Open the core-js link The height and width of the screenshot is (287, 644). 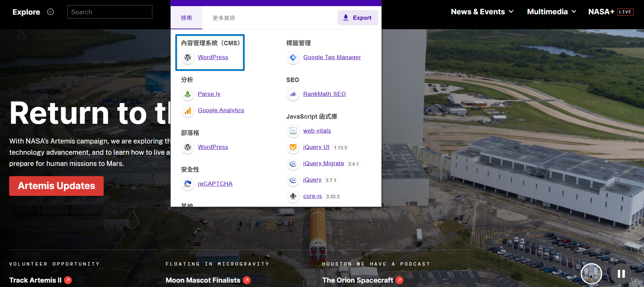[312, 196]
